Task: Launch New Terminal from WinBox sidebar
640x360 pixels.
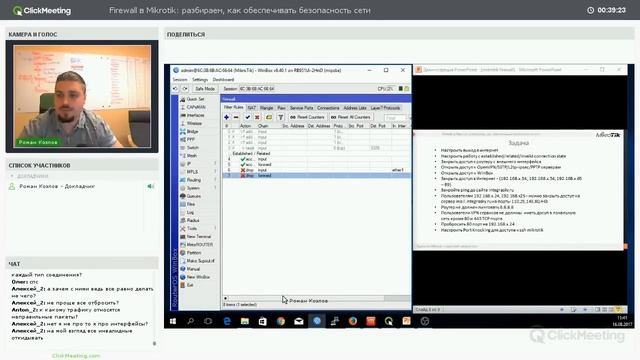Action: (196, 236)
